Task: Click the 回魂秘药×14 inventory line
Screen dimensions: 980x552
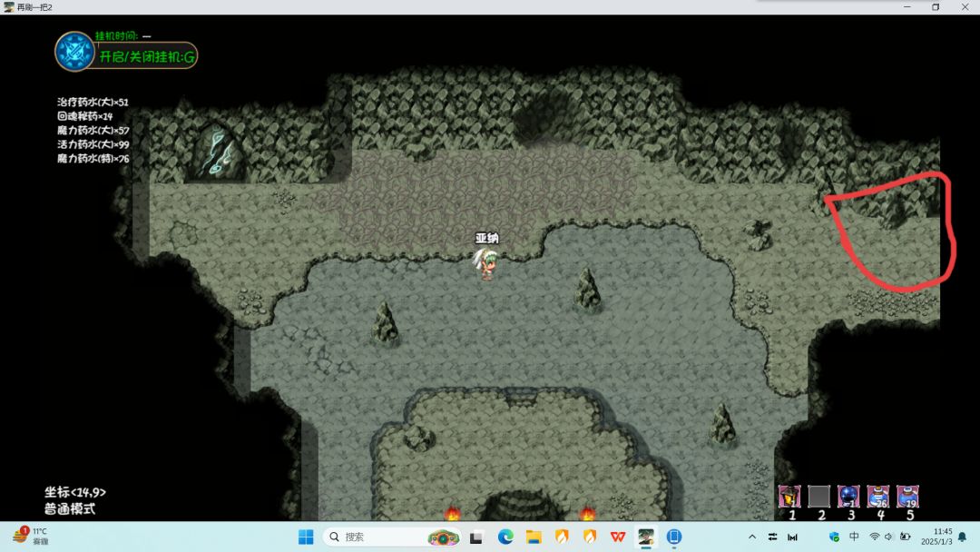Action: tap(85, 116)
